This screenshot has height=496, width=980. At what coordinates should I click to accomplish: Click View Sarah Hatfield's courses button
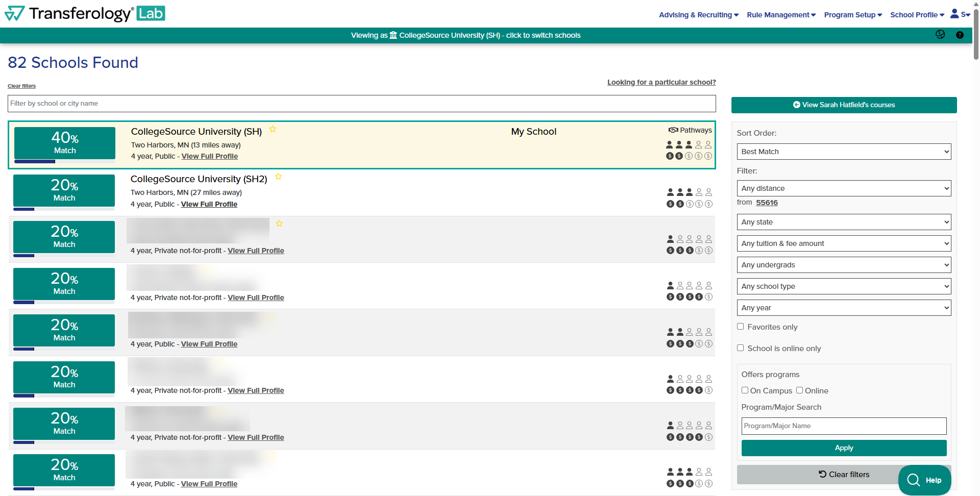coord(844,105)
